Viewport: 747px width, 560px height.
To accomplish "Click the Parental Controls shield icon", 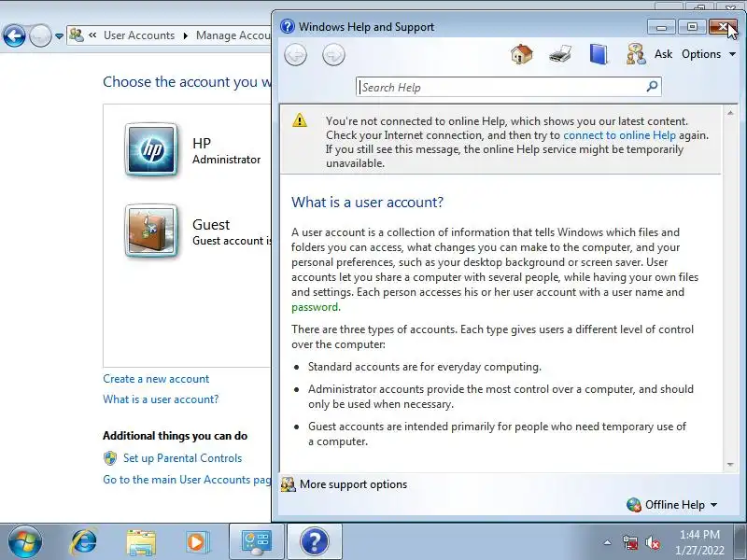I will point(110,458).
